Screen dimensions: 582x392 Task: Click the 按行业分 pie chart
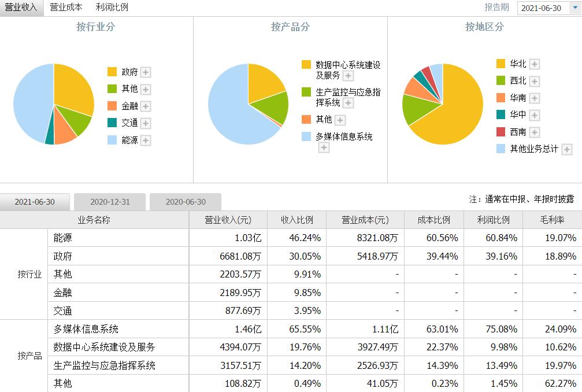tap(54, 104)
